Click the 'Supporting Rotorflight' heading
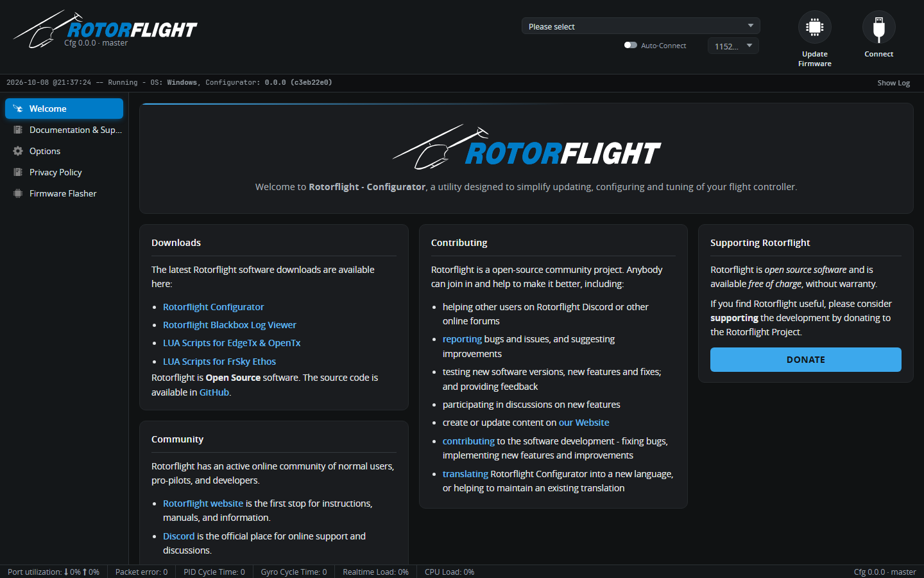The height and width of the screenshot is (578, 924). pos(760,243)
